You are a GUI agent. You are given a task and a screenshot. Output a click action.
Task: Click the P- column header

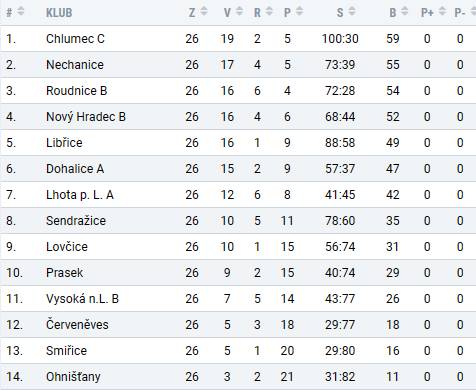pyautogui.click(x=460, y=13)
